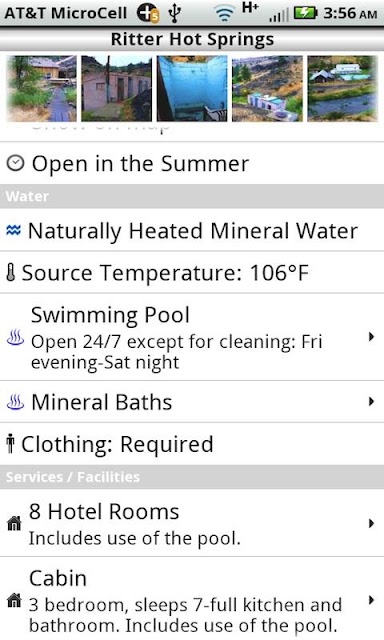Screen dimensions: 384x640
Task: Open the hillside aerial view photo
Action: point(267,89)
